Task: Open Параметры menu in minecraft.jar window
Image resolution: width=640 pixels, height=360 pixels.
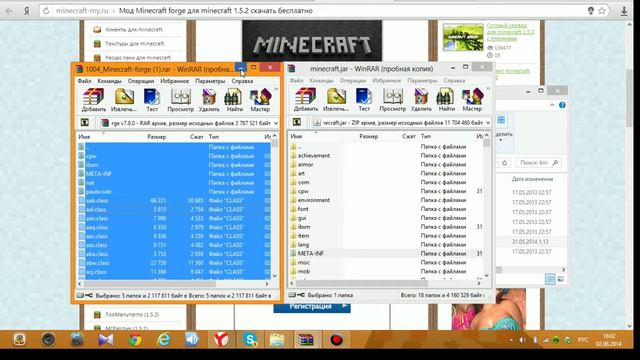Action: [422, 81]
